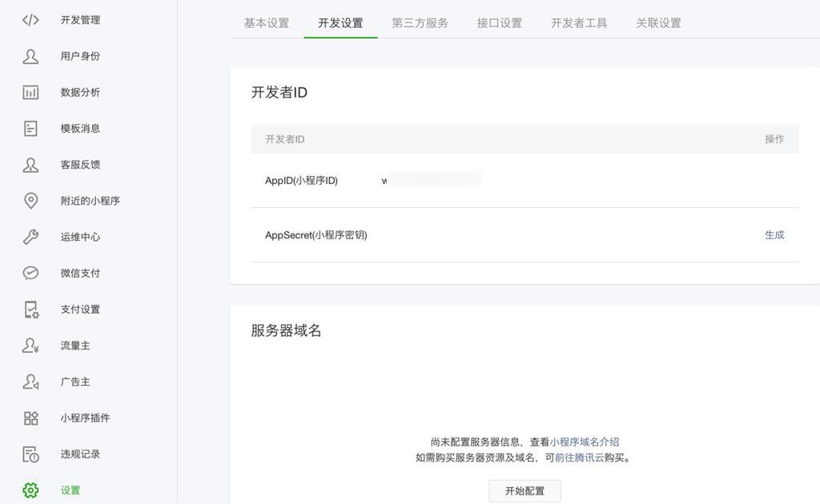Screen dimensions: 820x504
Task: Switch to the 第三方服务 tab
Action: pos(420,23)
